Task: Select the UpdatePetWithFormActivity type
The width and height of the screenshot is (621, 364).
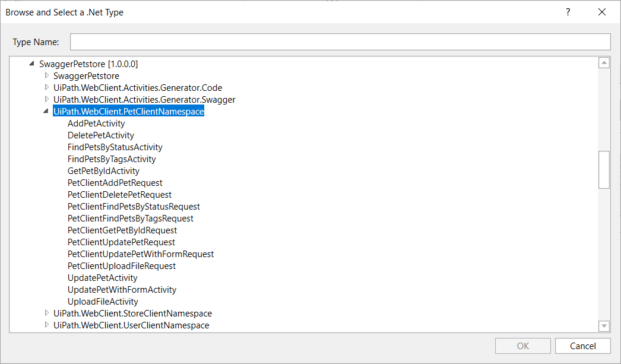Action: (x=122, y=289)
